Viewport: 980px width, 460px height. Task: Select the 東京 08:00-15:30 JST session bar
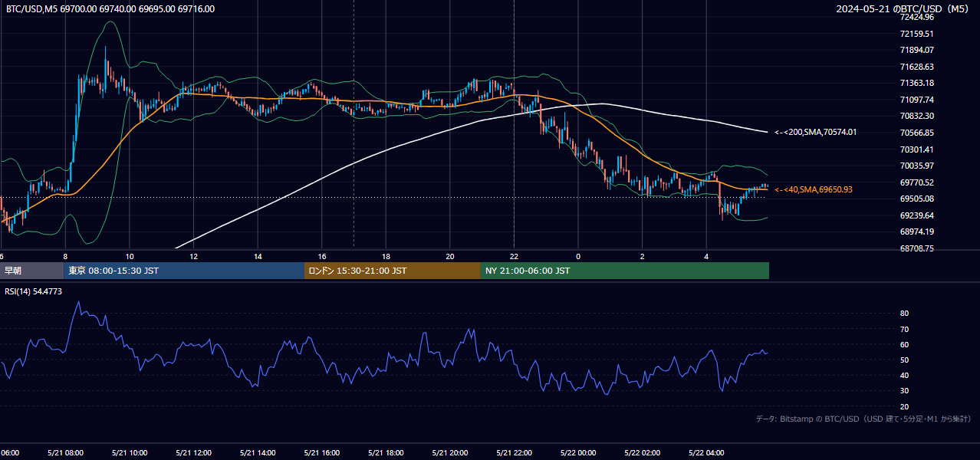tap(185, 271)
